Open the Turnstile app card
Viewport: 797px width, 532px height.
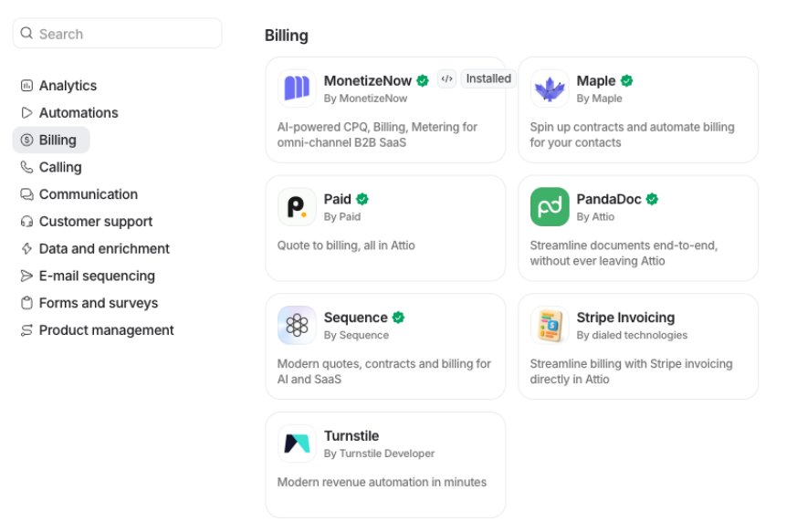point(385,464)
